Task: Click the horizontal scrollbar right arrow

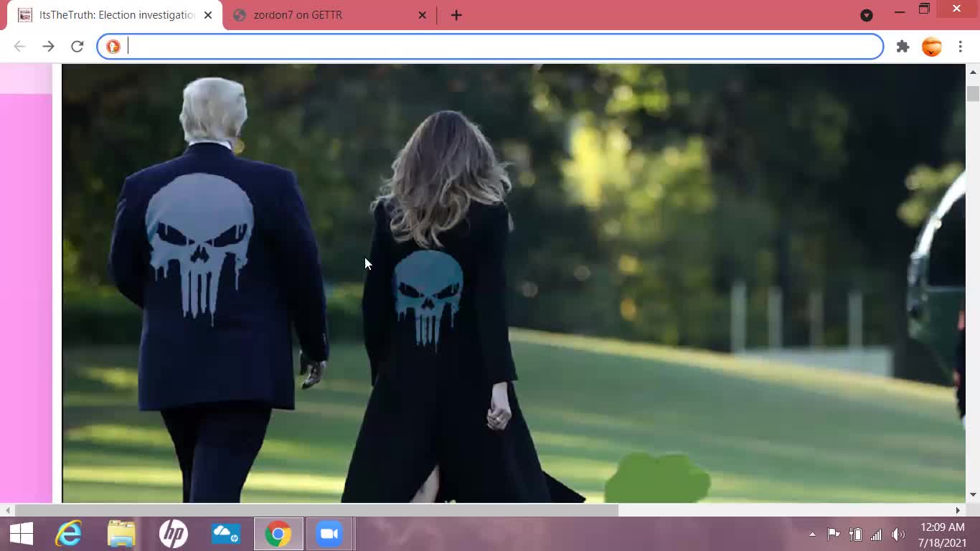Action: click(x=958, y=510)
